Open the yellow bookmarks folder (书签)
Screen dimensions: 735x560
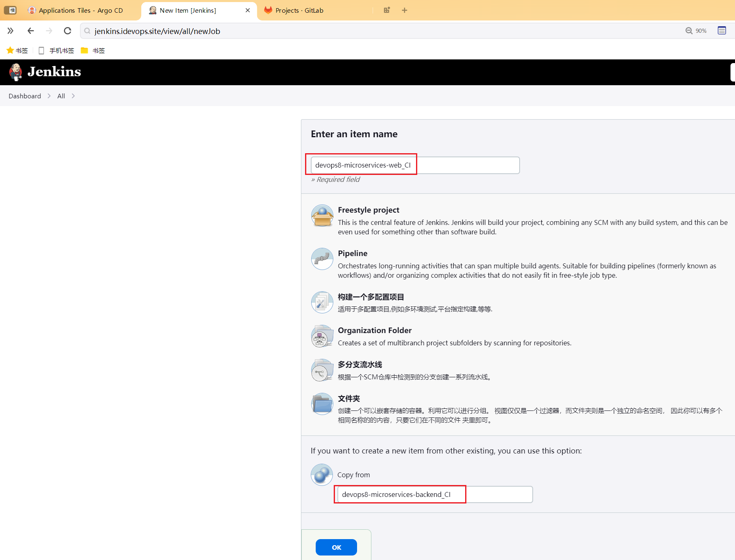tap(93, 50)
